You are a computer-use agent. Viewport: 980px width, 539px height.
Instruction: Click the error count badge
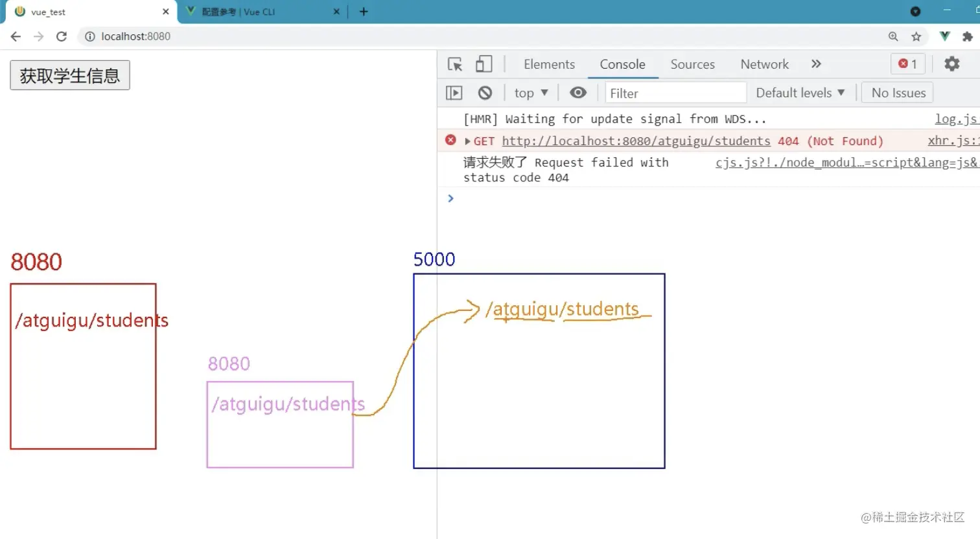[908, 63]
